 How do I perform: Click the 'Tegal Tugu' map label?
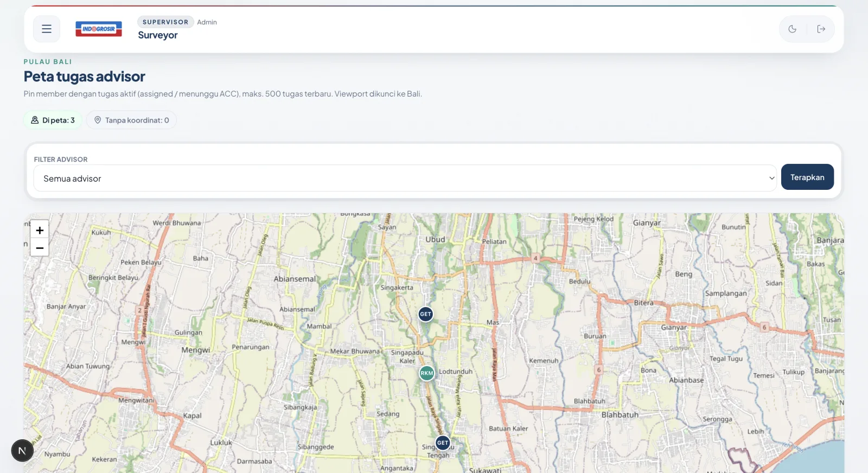click(726, 359)
